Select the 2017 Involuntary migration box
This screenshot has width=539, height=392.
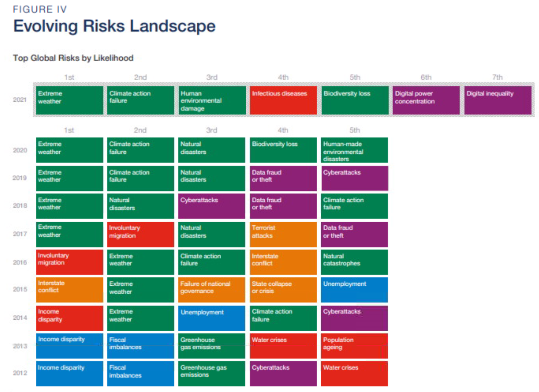tap(140, 234)
